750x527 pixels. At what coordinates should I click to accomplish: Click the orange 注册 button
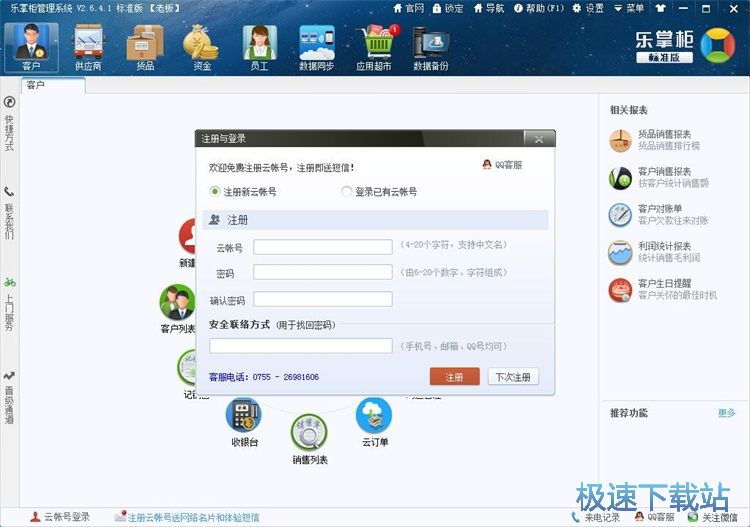(454, 377)
